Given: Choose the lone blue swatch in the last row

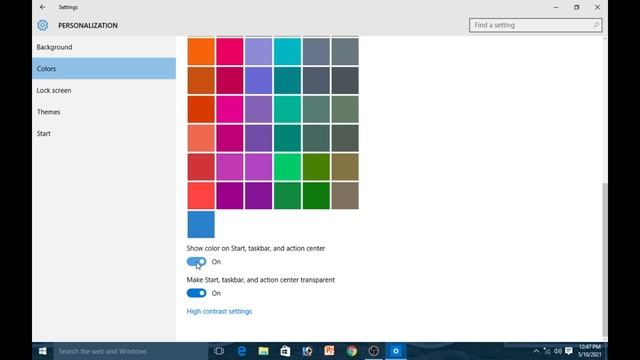Looking at the screenshot, I should [201, 224].
